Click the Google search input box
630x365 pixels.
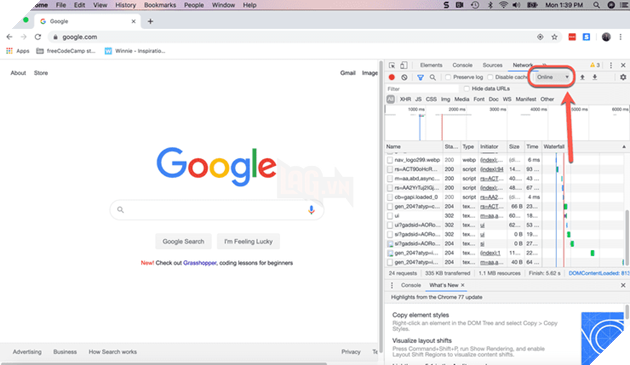tap(217, 210)
